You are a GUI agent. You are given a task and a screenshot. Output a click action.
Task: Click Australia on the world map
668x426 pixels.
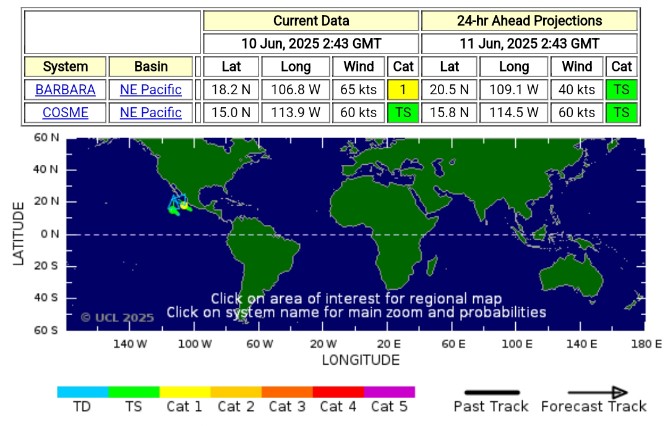[x=571, y=275]
